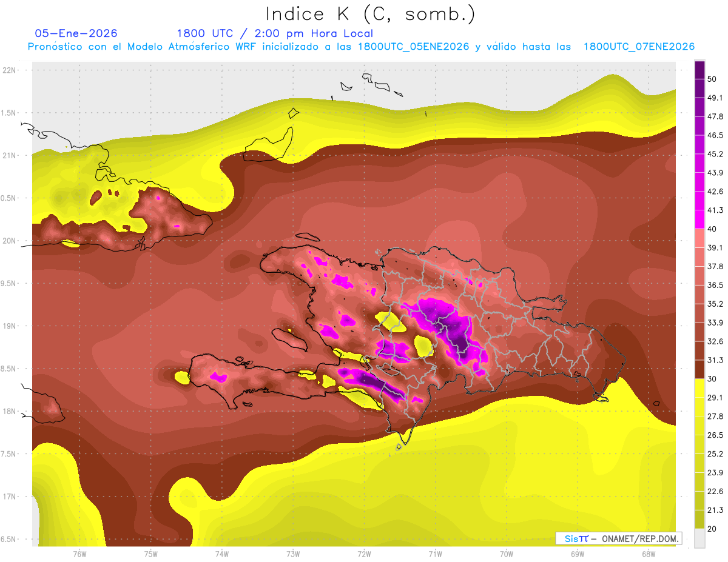
Task: Click legend value "42.6"
Action: point(715,192)
